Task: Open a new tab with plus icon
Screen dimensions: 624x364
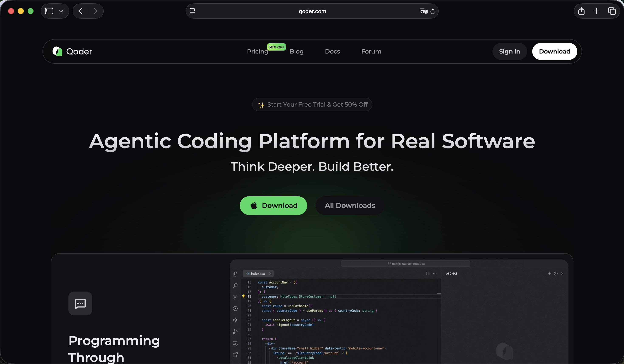Action: pyautogui.click(x=596, y=11)
